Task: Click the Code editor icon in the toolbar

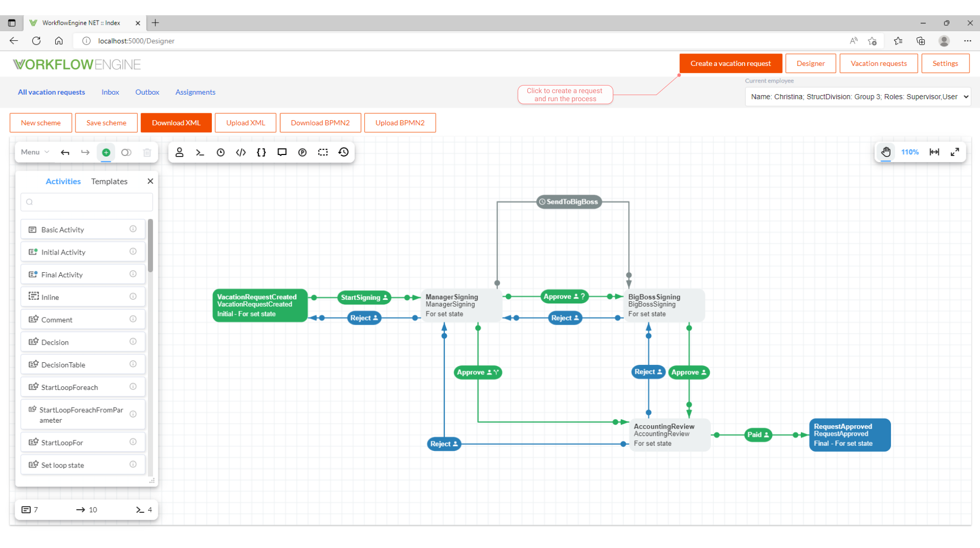Action: [x=240, y=152]
